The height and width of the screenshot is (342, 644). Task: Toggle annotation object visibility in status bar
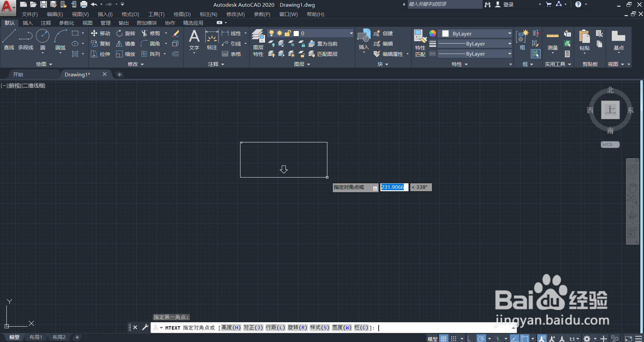[x=542, y=339]
